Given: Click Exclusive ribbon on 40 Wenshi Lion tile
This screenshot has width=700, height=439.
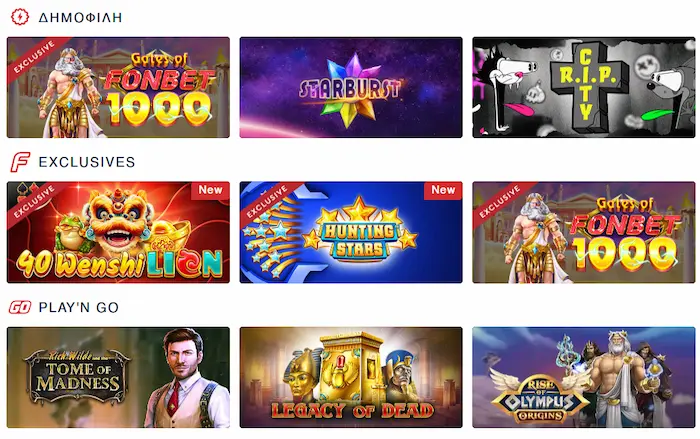Looking at the screenshot, I should (x=34, y=201).
